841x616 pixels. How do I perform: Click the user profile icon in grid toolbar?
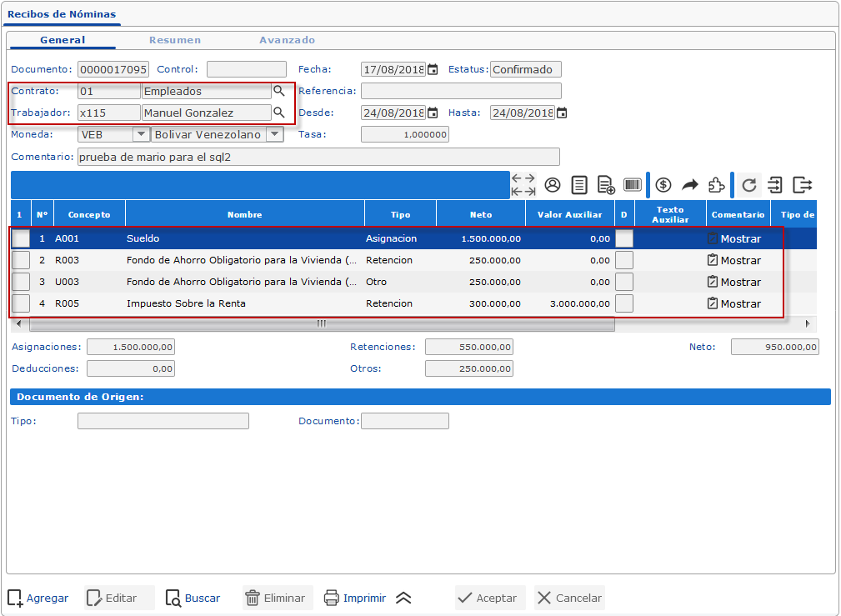(x=553, y=185)
